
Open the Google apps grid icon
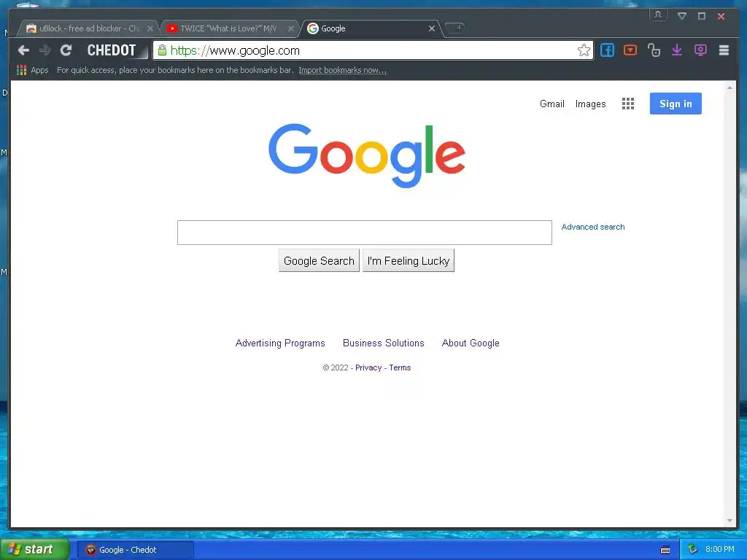(x=628, y=104)
